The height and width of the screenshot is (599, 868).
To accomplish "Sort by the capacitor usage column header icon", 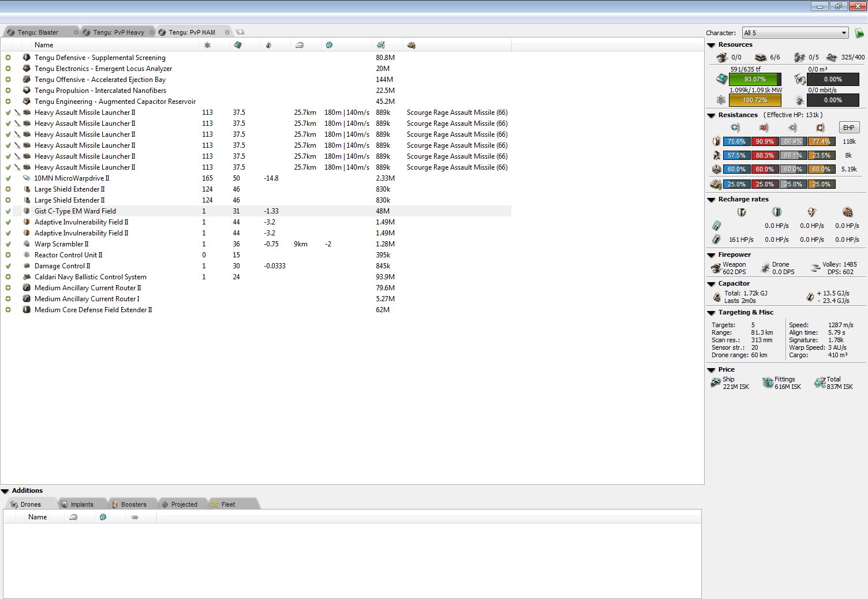I will point(268,45).
